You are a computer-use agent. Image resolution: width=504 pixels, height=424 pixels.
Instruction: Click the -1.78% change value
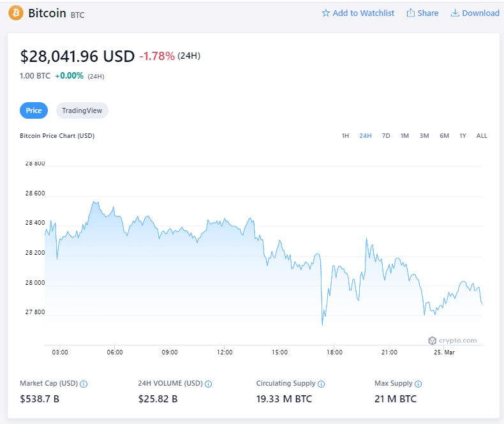point(157,56)
